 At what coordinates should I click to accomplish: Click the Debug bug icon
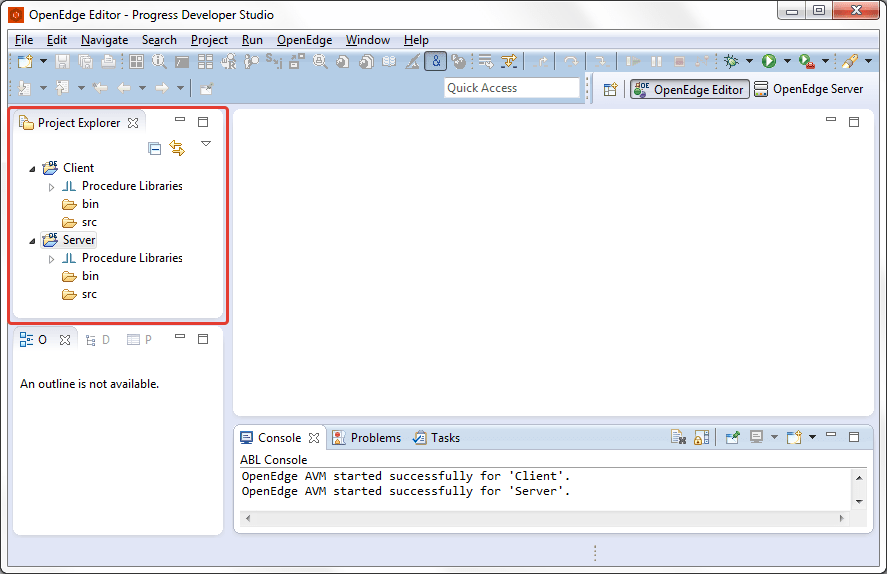(x=731, y=61)
